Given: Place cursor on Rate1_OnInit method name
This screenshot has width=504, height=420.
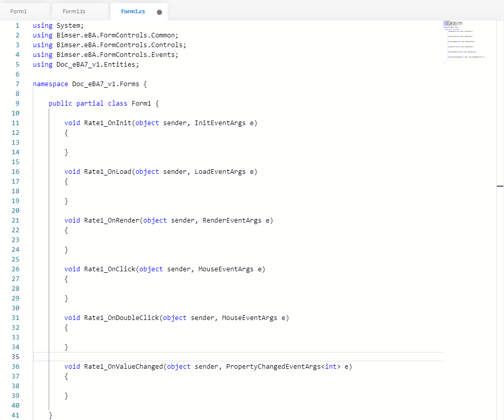Looking at the screenshot, I should [x=108, y=123].
